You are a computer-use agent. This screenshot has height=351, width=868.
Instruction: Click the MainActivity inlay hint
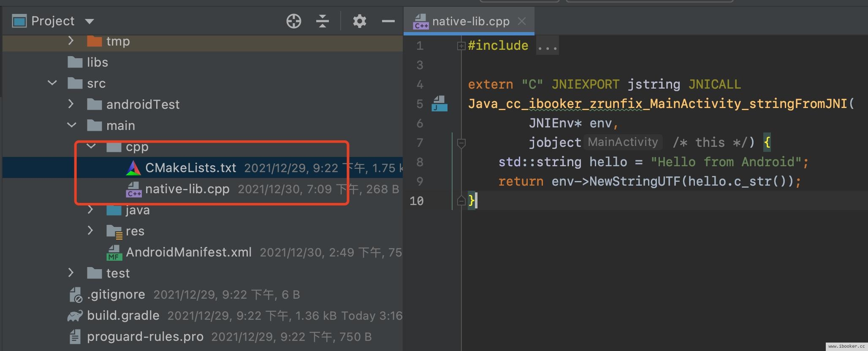click(623, 142)
